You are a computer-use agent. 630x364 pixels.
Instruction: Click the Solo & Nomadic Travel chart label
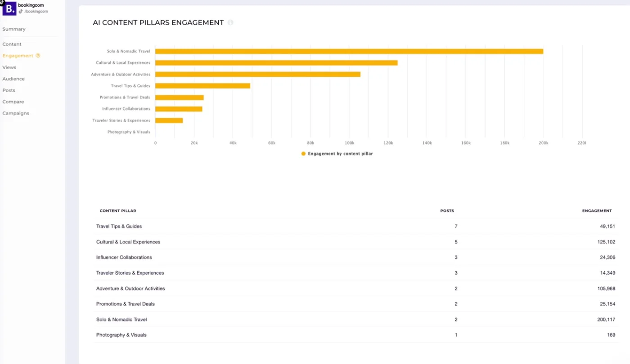[x=129, y=51]
